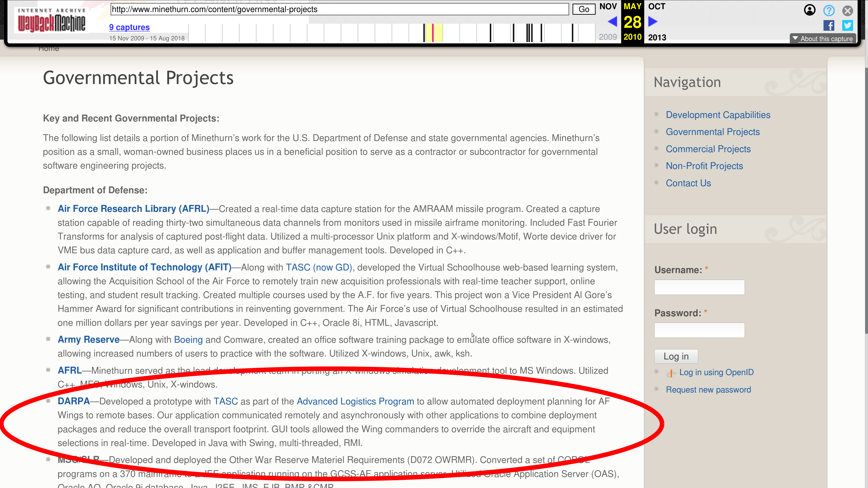Share this capture on Facebook
Viewport: 868px width, 488px height.
coord(829,26)
